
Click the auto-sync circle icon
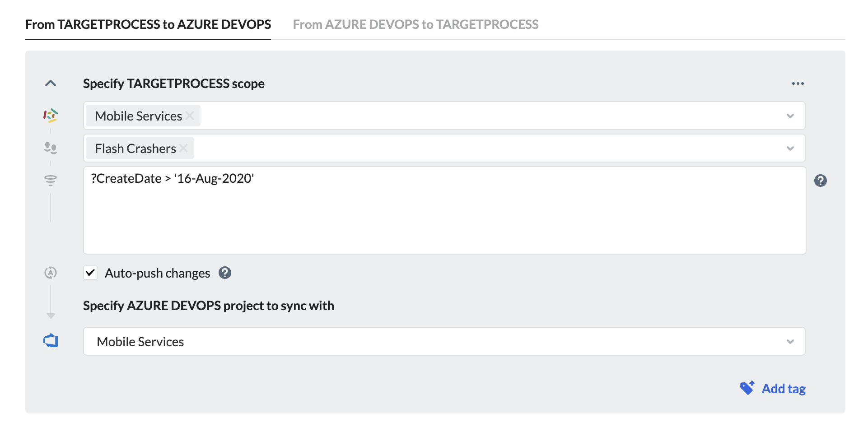point(51,273)
